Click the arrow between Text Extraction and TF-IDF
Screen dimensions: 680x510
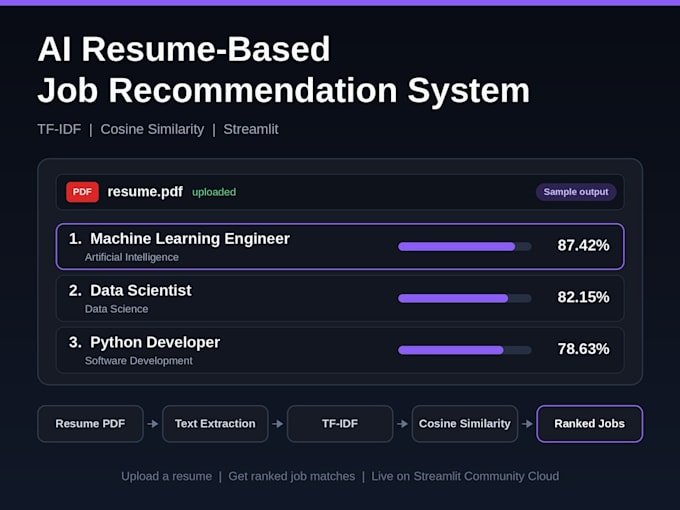pos(278,424)
